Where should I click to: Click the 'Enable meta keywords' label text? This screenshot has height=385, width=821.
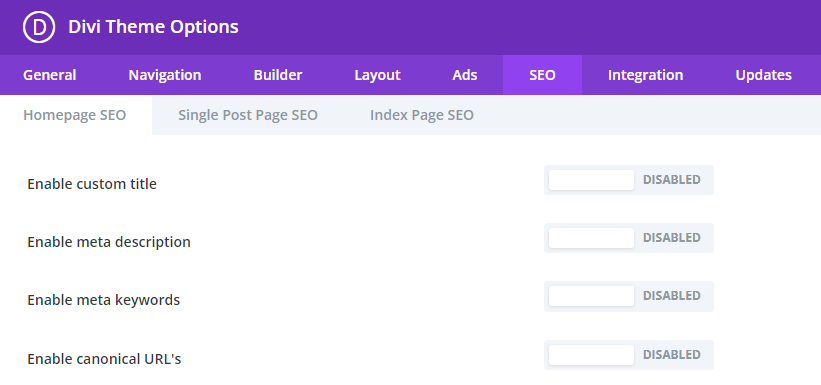(x=104, y=300)
